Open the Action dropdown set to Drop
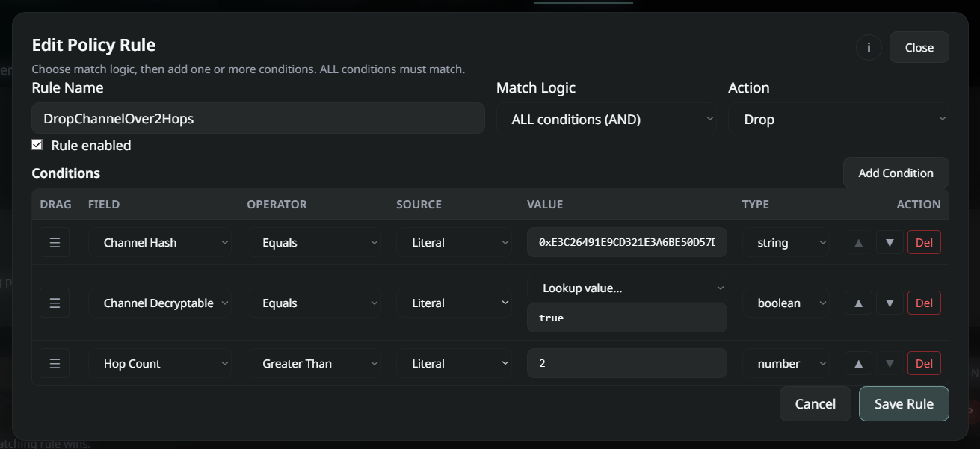980x449 pixels. click(x=839, y=119)
